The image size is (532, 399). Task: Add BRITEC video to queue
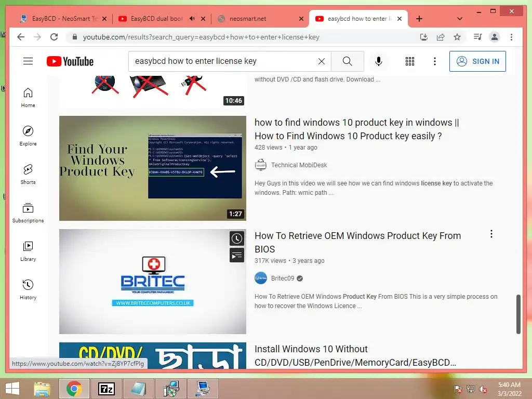pyautogui.click(x=237, y=255)
